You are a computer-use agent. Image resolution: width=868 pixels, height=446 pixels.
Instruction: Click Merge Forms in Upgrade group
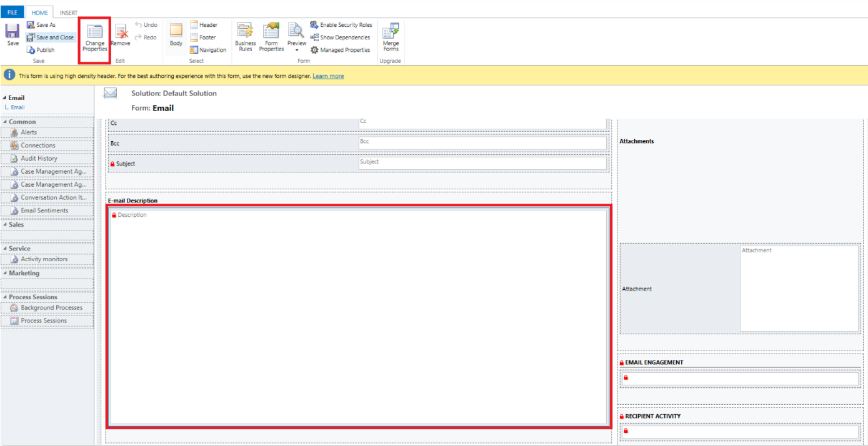391,37
